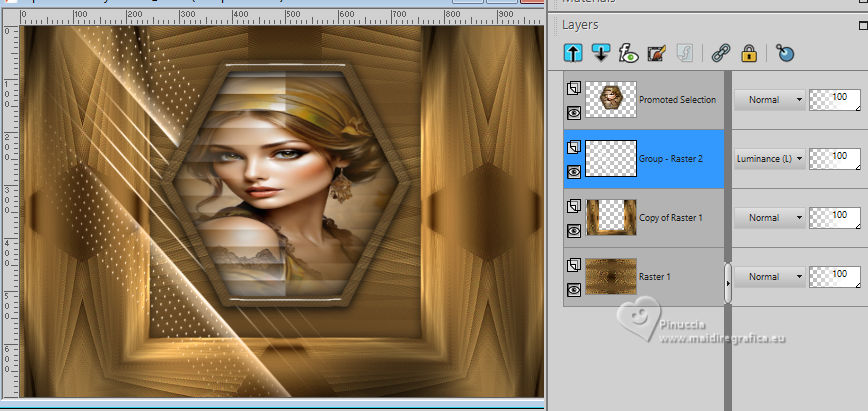The width and height of the screenshot is (868, 411).
Task: Click the horizontal ruler above the canvas
Action: pos(282,18)
